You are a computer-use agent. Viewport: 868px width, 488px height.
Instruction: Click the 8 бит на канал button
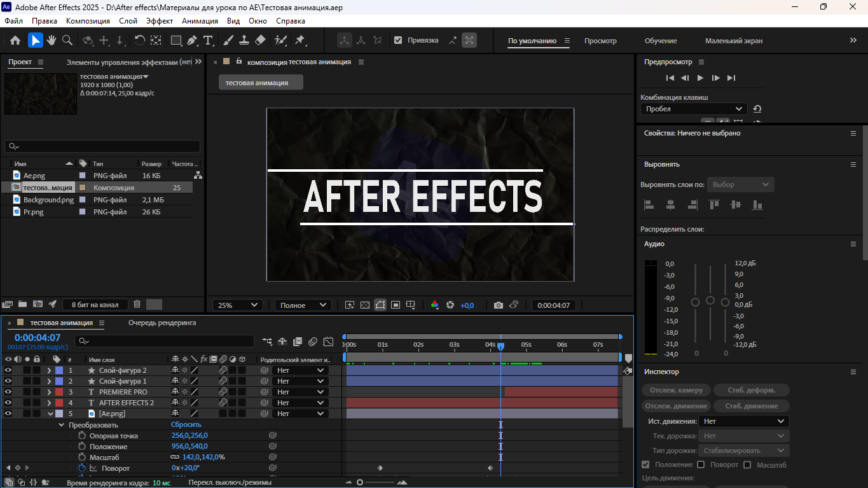click(95, 305)
